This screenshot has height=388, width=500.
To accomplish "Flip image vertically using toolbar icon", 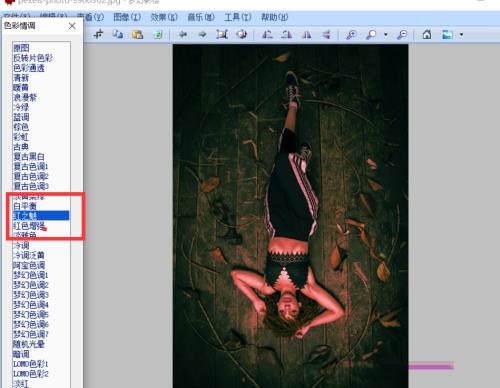I will click(326, 34).
